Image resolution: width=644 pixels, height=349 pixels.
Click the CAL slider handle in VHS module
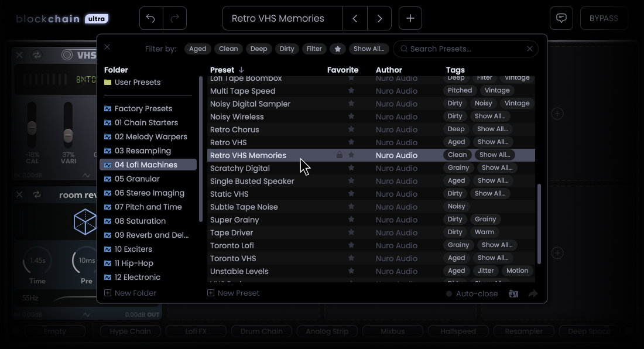click(x=32, y=128)
